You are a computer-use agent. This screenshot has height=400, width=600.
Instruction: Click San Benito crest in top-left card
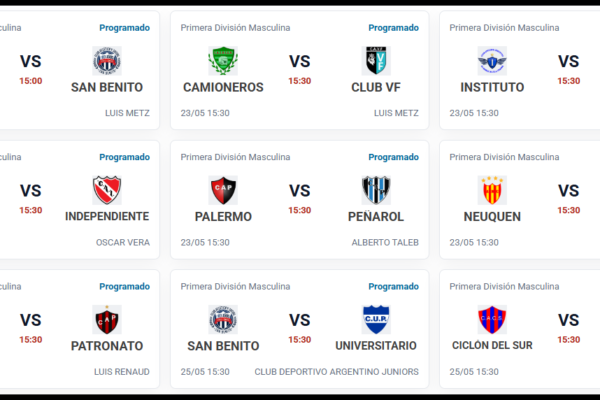(x=107, y=60)
